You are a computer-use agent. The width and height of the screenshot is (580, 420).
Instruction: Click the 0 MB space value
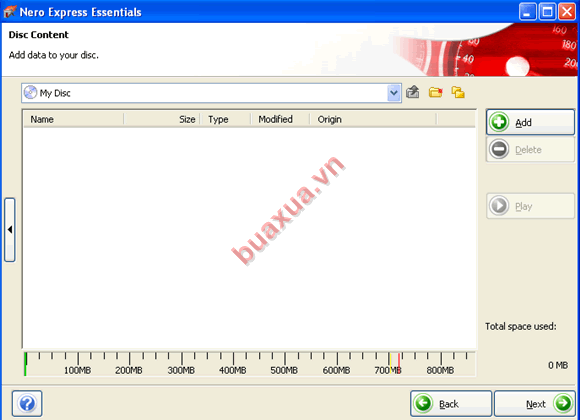(x=558, y=365)
